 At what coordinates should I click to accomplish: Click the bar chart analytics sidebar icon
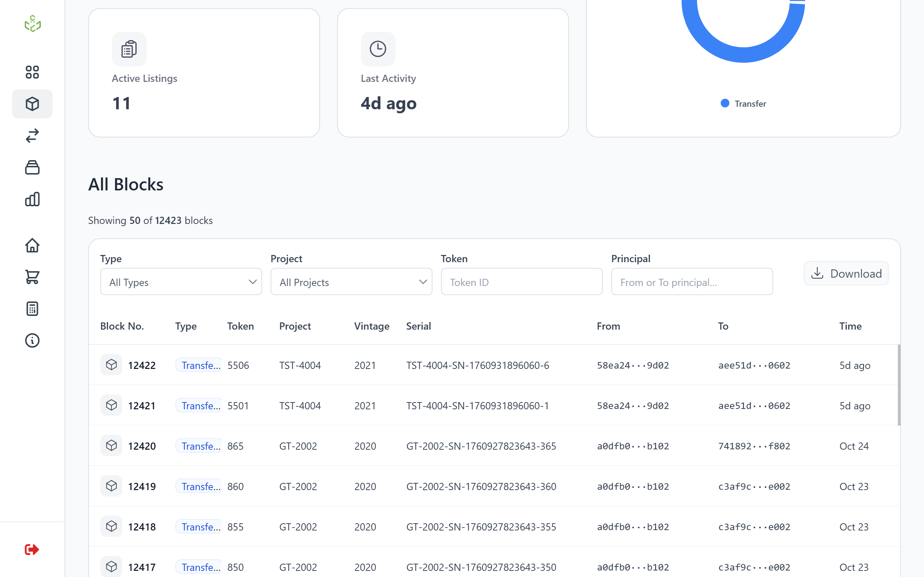coord(32,199)
